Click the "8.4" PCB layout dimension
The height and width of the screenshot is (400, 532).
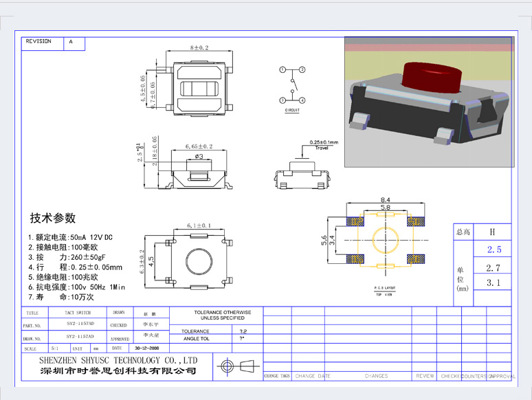click(x=385, y=200)
